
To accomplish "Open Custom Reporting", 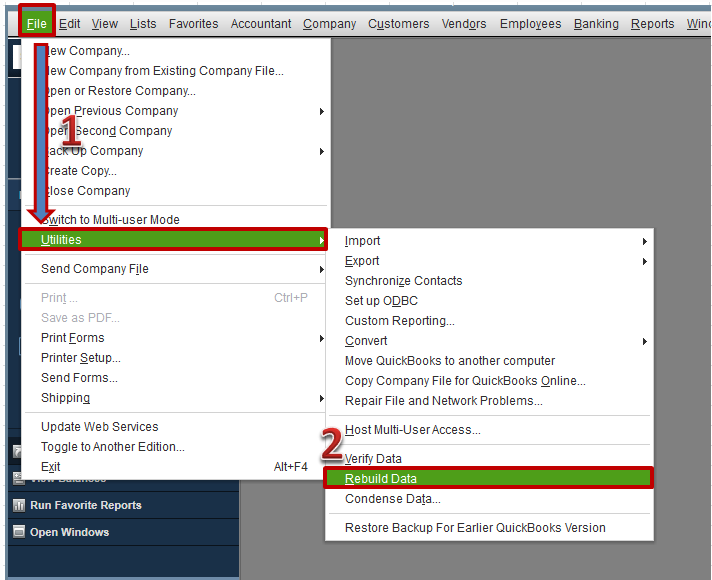I will [400, 321].
